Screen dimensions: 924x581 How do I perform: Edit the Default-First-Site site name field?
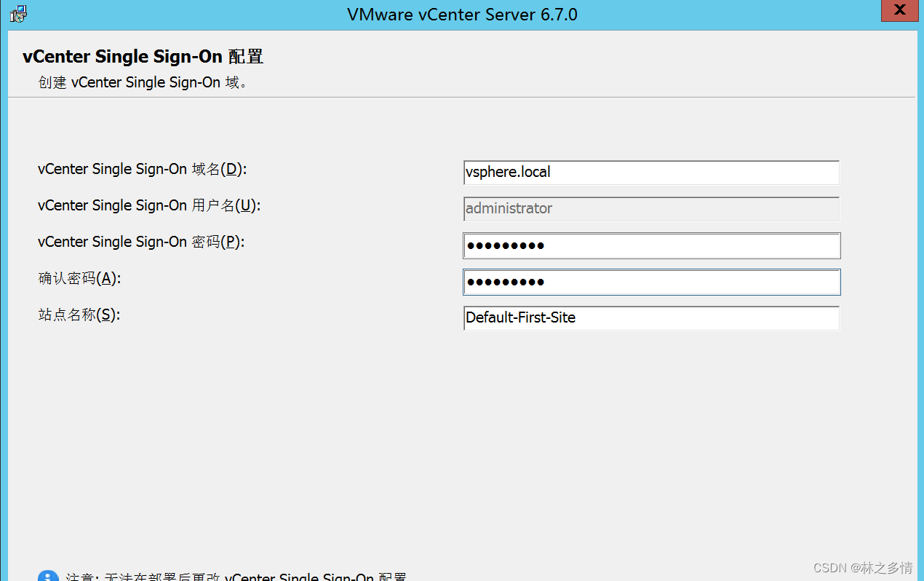tap(651, 318)
